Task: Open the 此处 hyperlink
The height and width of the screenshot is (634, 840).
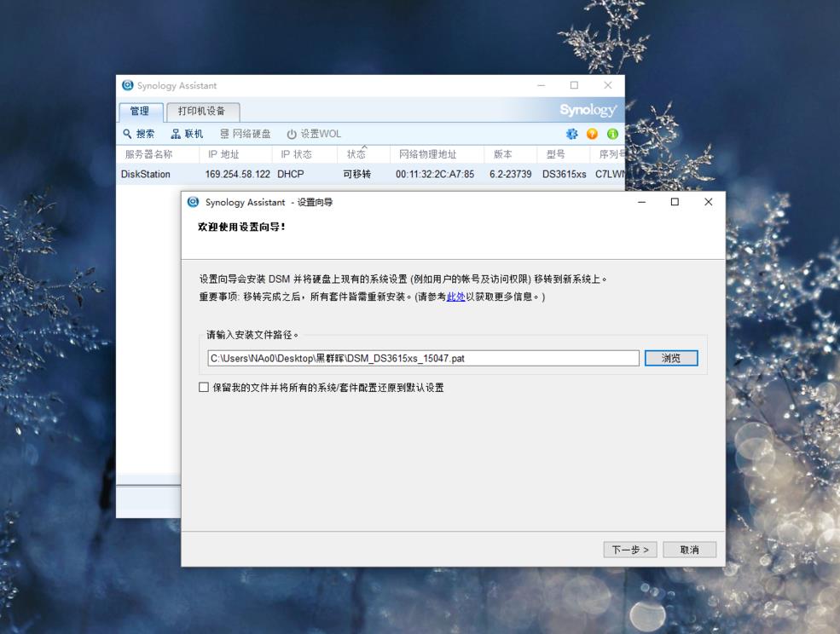Action: pyautogui.click(x=453, y=297)
